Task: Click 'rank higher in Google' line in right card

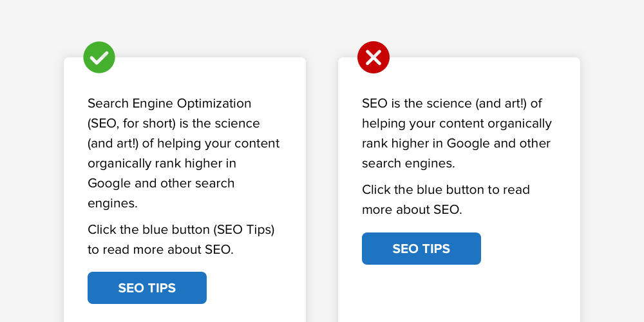Action: (420, 144)
